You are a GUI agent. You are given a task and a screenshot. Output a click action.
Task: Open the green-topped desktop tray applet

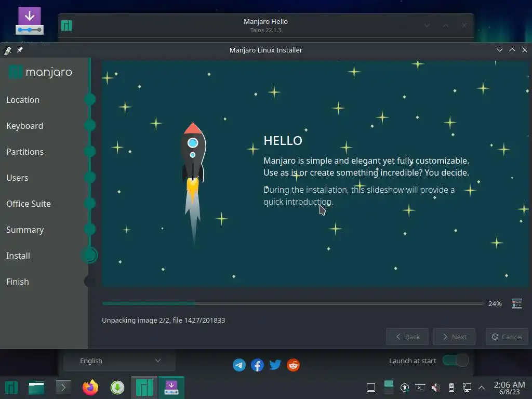click(389, 388)
